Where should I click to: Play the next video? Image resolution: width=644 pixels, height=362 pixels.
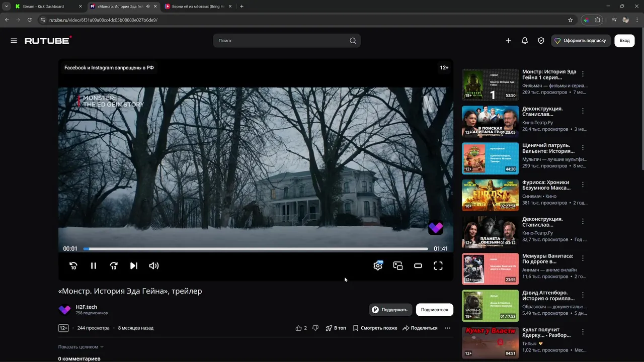[134, 266]
